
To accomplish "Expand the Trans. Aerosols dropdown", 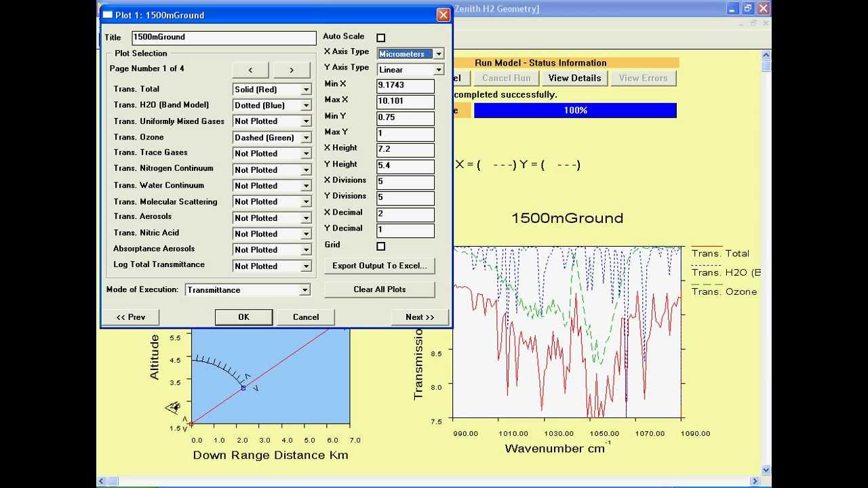I will 306,218.
